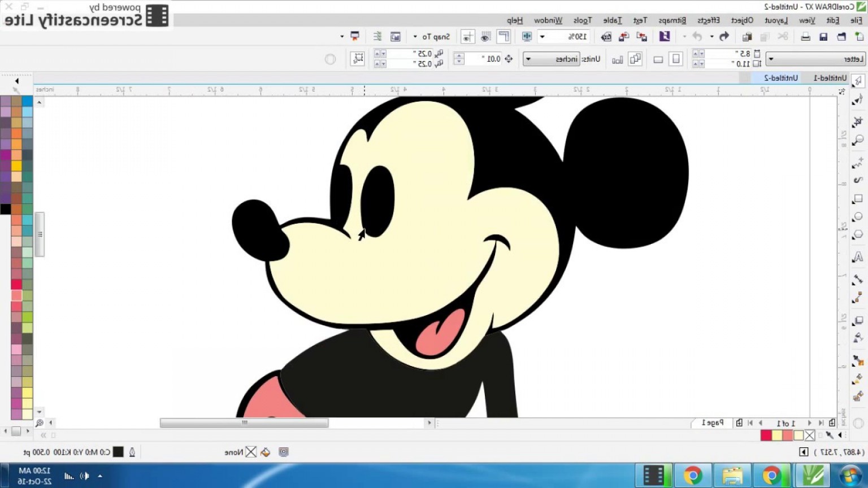The image size is (868, 488).
Task: Pick the red swatch in document palette
Action: (x=766, y=435)
